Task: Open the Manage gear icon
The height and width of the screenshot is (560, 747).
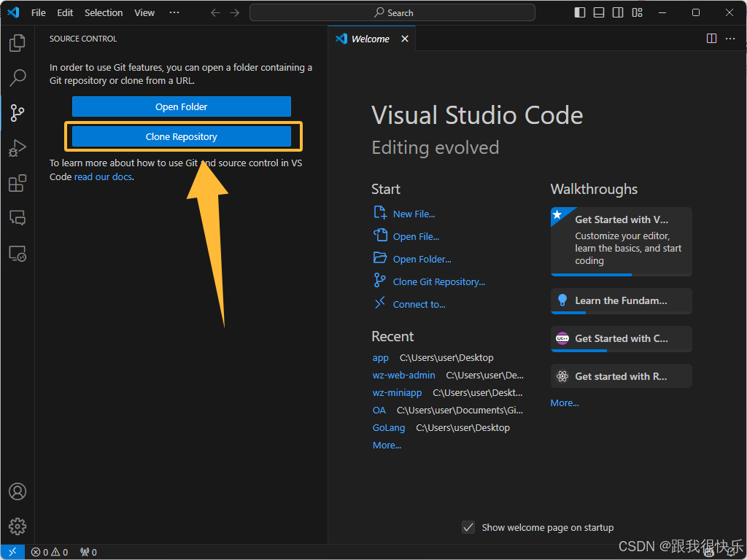Action: pos(18,526)
